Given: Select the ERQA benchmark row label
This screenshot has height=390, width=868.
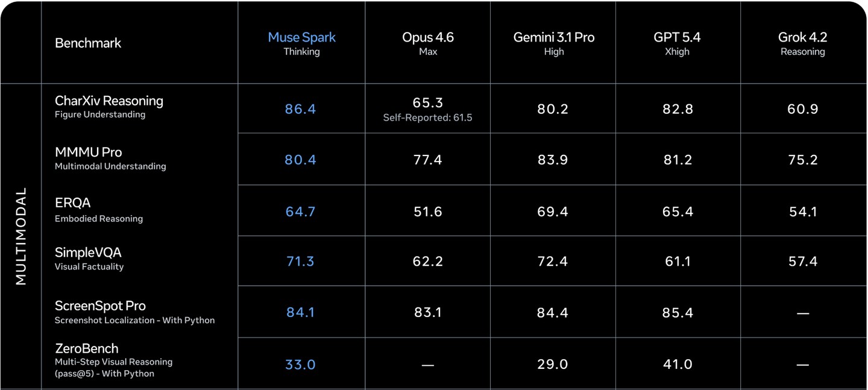Looking at the screenshot, I should (73, 203).
